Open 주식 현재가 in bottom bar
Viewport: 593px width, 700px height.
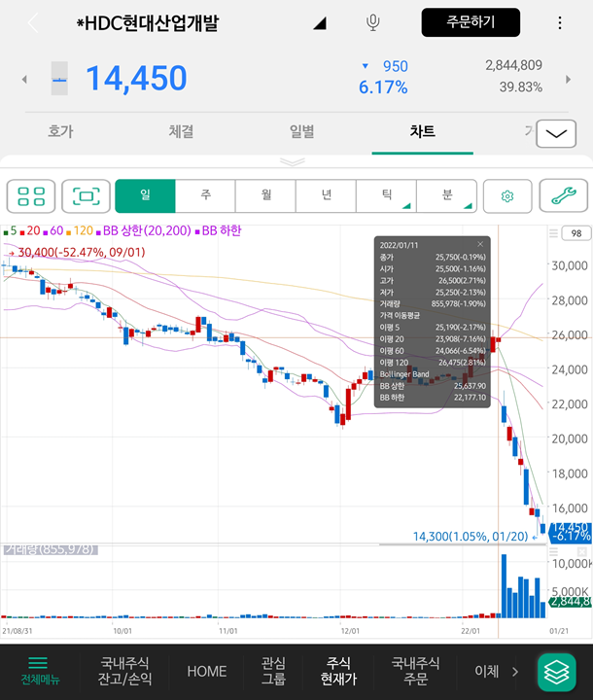tap(338, 671)
